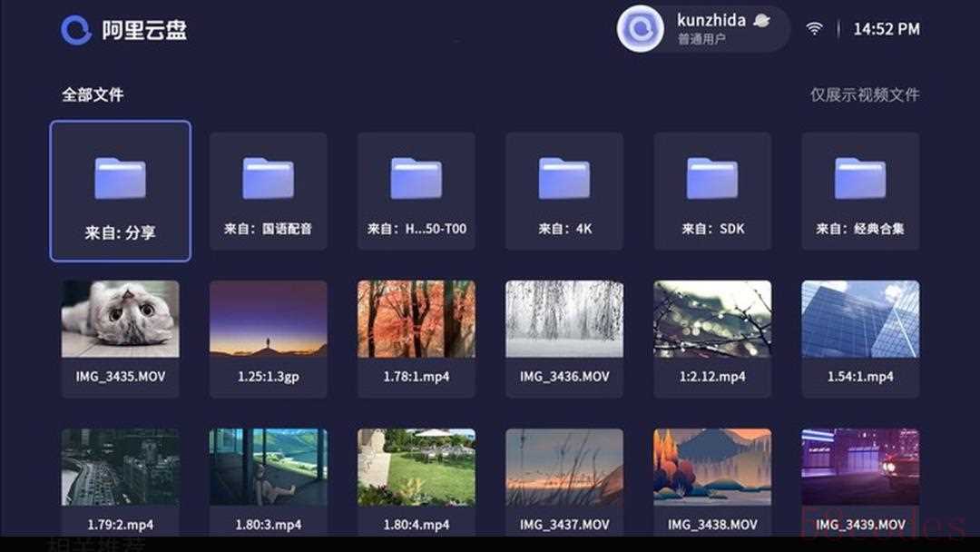Click the 1.54:1.mp4 file name
Screen dimensions: 980x552
point(860,377)
